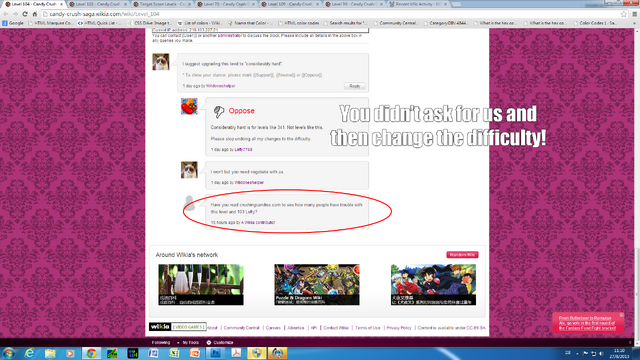
Task: Click Lefty7788's candy avatar
Action: 189,106
